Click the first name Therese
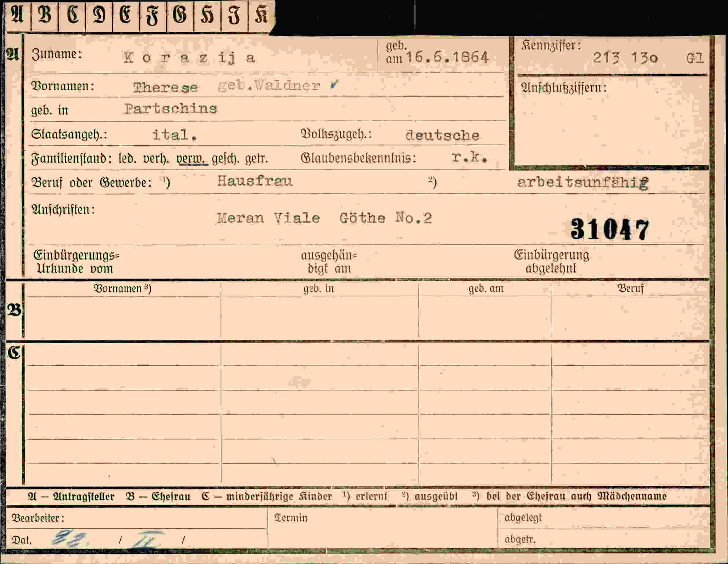 click(x=165, y=88)
